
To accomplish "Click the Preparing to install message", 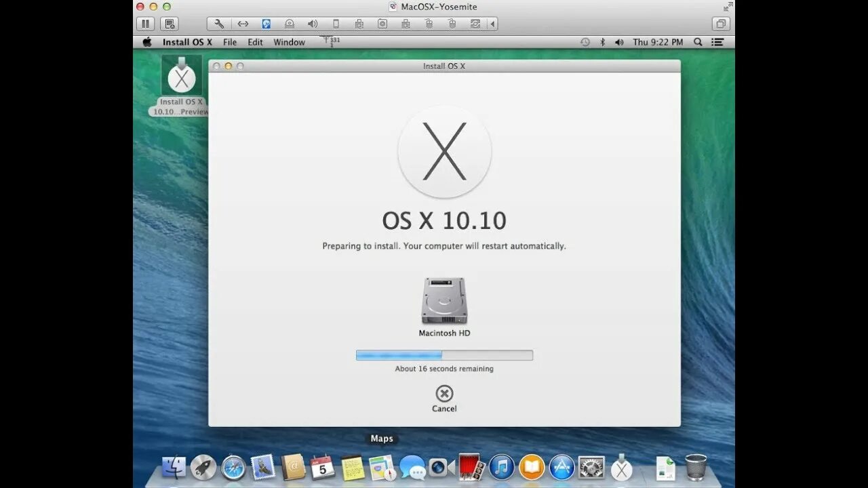I will pos(444,246).
